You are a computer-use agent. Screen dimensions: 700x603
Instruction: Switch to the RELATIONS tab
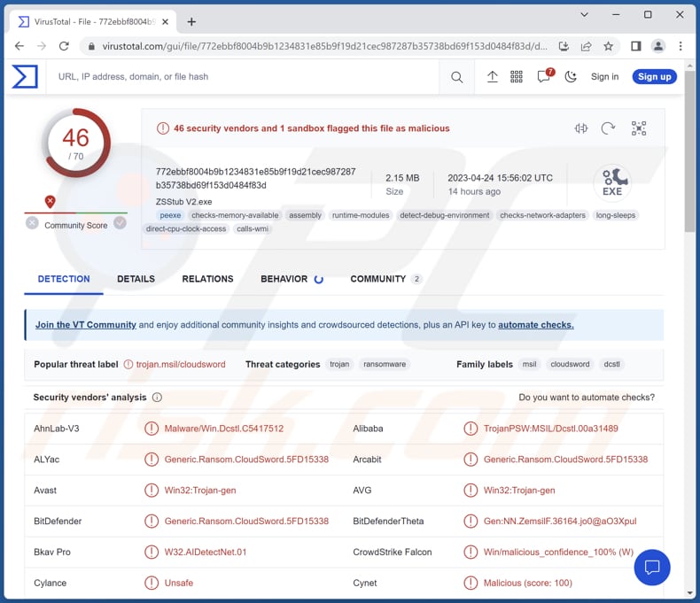[x=207, y=279]
